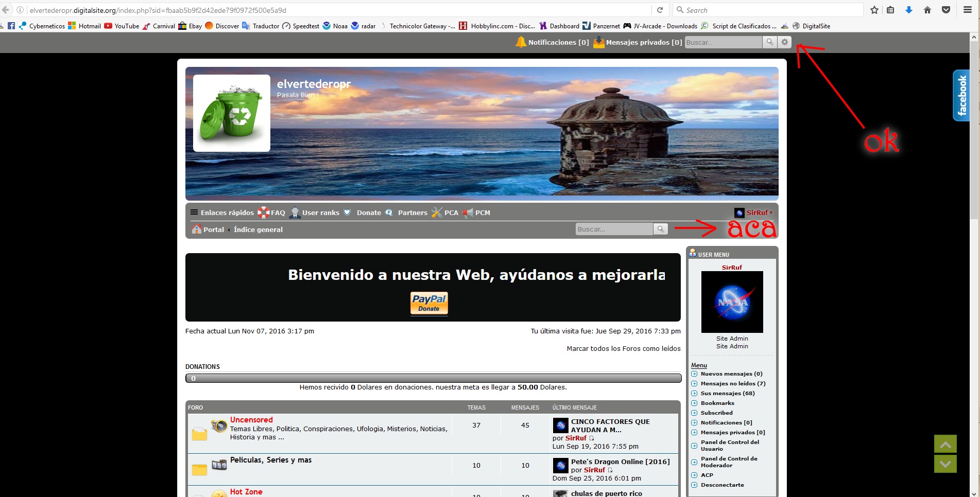The height and width of the screenshot is (497, 980).
Task: Click the green scroll-down arrow button
Action: (945, 464)
